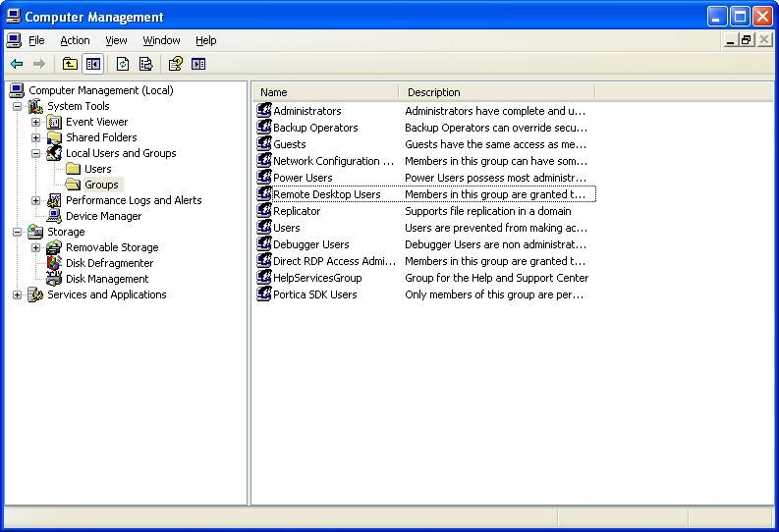Select the Power Users group entry
The image size is (779, 532).
point(303,178)
